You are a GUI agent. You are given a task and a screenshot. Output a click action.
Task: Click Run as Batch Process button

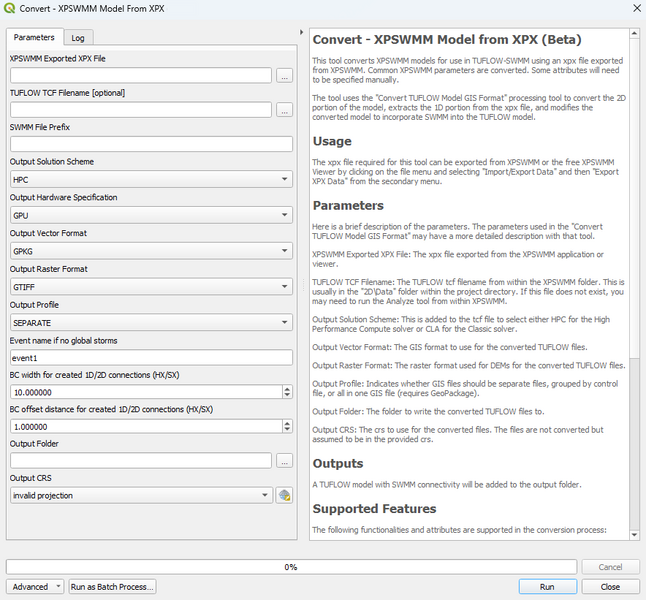click(x=112, y=587)
